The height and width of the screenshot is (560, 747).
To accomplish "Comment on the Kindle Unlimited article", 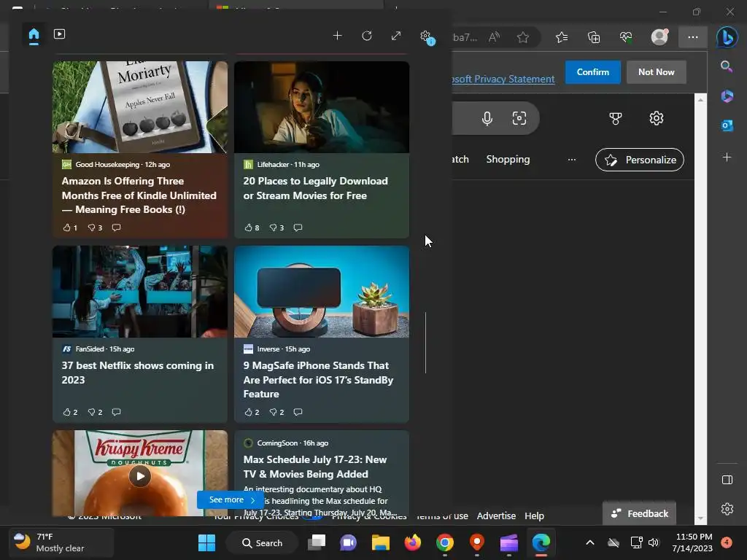I will coord(116,227).
